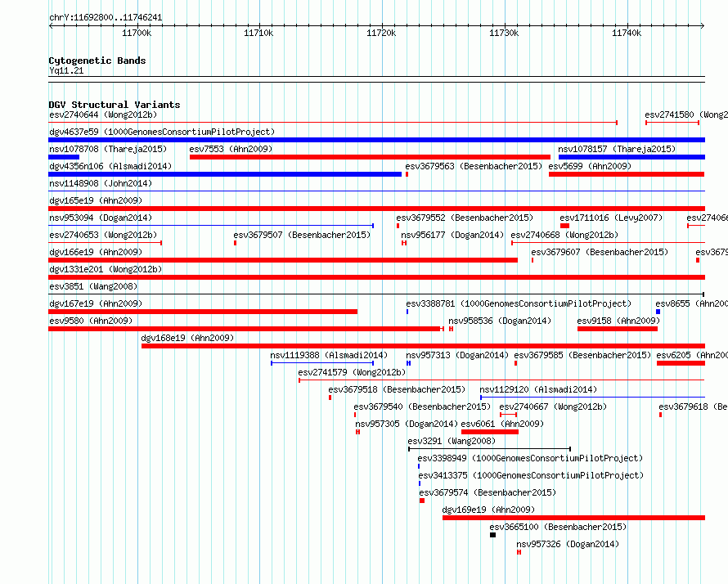Open nsv953094 (Dogan2014) variant label
728x584 pixels.
(x=101, y=218)
